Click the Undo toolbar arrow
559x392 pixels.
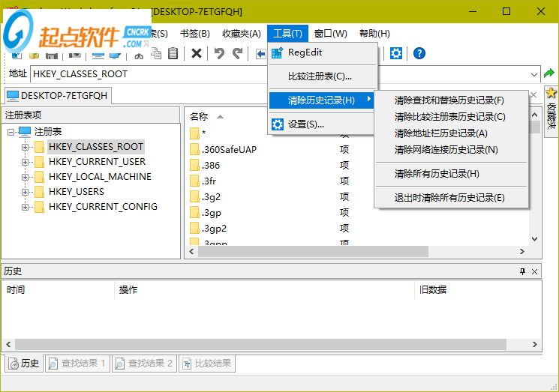click(x=219, y=53)
